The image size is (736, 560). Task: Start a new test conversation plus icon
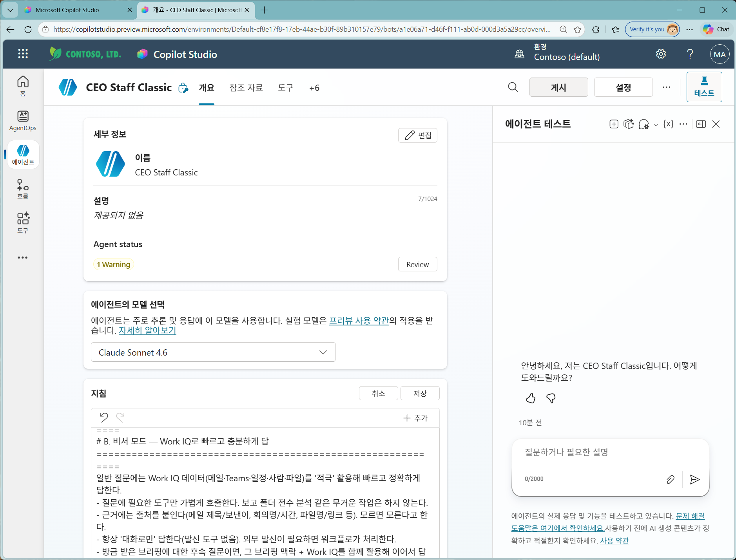click(x=614, y=124)
